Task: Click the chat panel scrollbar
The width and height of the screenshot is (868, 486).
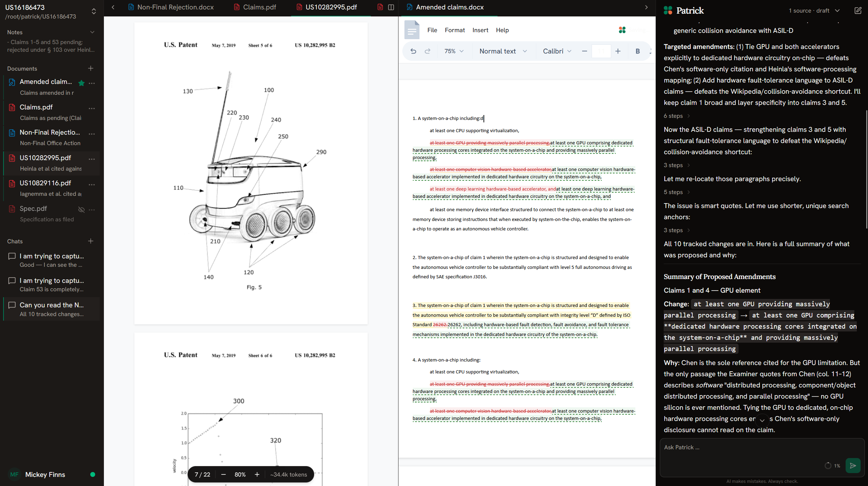Action: (866, 170)
